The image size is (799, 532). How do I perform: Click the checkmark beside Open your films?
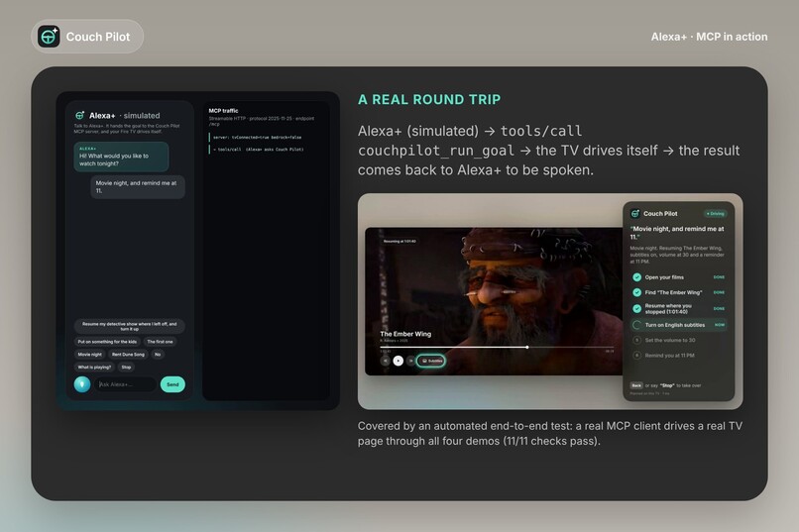coord(637,277)
